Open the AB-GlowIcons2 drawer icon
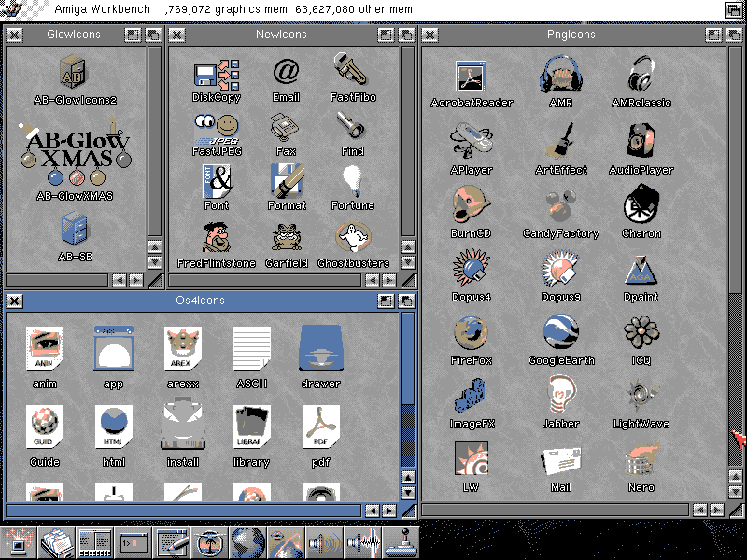The image size is (747, 560). (x=73, y=72)
